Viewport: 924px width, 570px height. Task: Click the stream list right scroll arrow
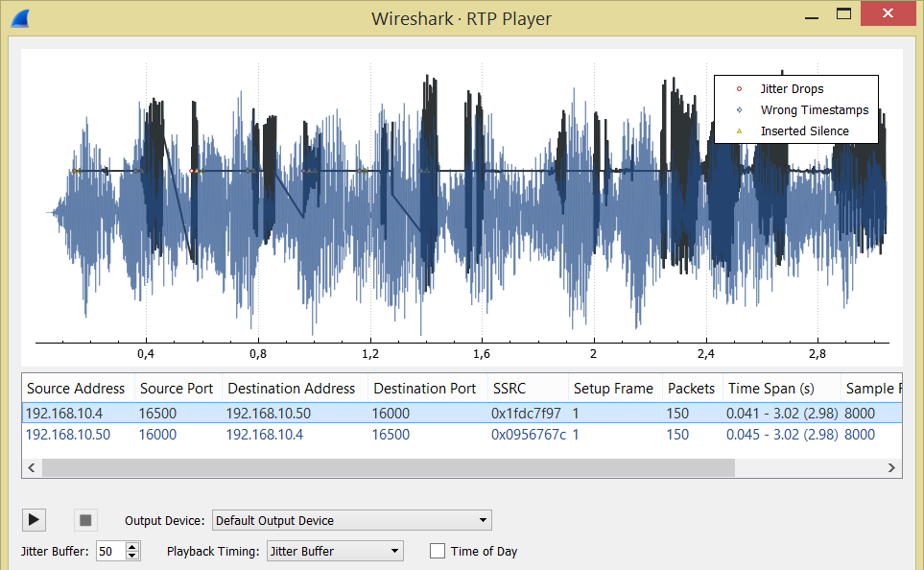pos(891,467)
